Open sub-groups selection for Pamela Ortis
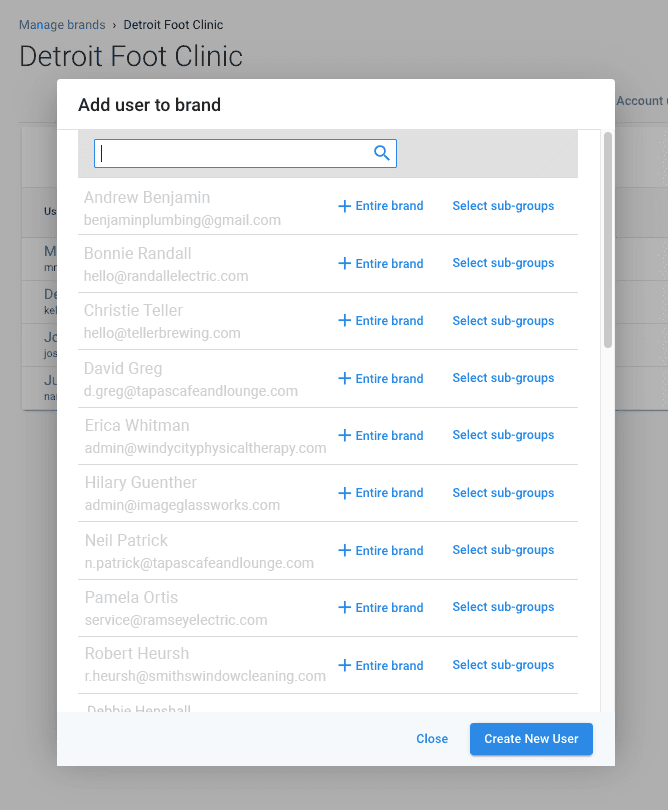The height and width of the screenshot is (810, 668). (x=503, y=607)
